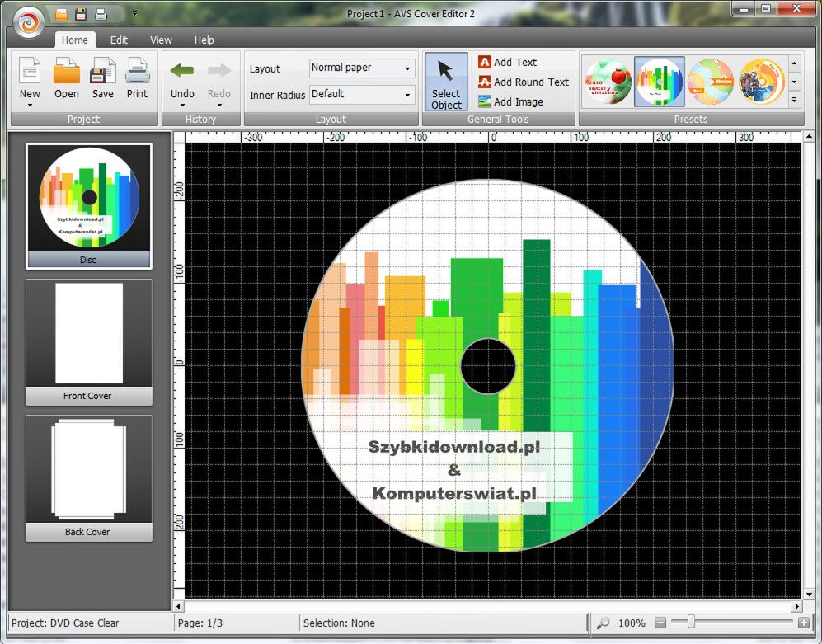Click the Open project folder button
Screen dimensions: 822x644
pos(67,78)
